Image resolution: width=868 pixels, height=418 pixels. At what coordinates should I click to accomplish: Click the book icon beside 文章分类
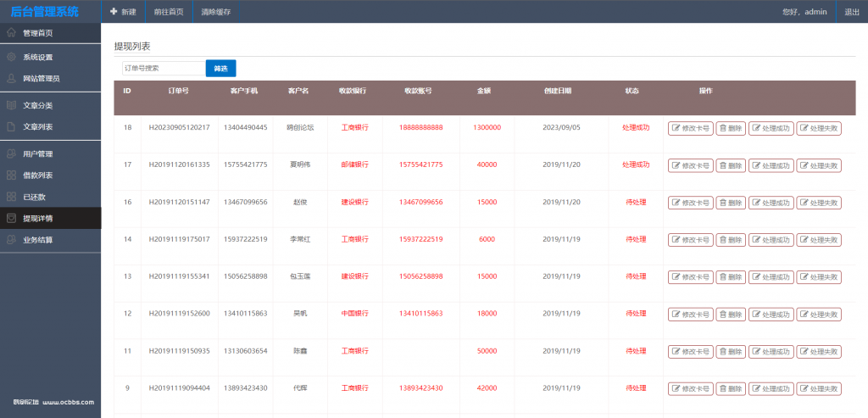click(11, 105)
